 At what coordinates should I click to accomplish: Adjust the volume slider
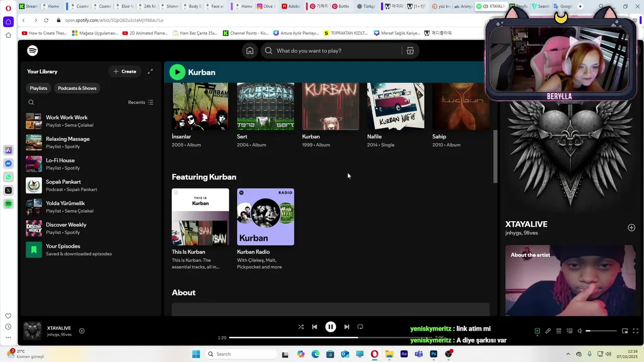point(601,331)
